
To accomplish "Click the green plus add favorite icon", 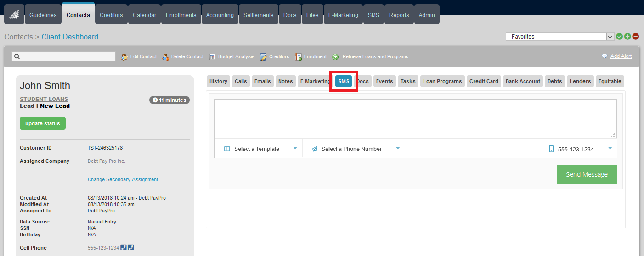I will coord(627,36).
